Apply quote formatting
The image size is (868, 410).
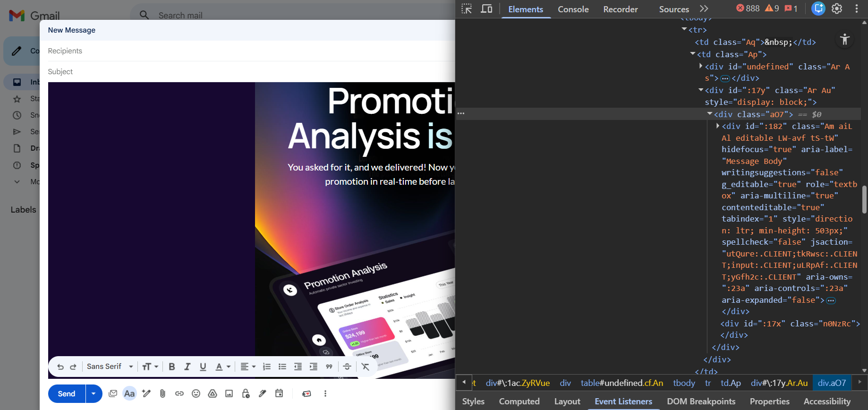329,367
